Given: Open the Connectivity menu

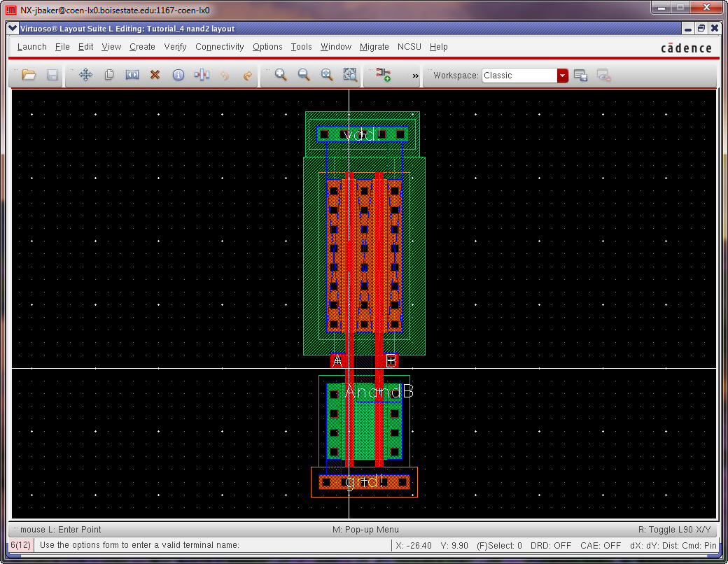Looking at the screenshot, I should [x=219, y=47].
